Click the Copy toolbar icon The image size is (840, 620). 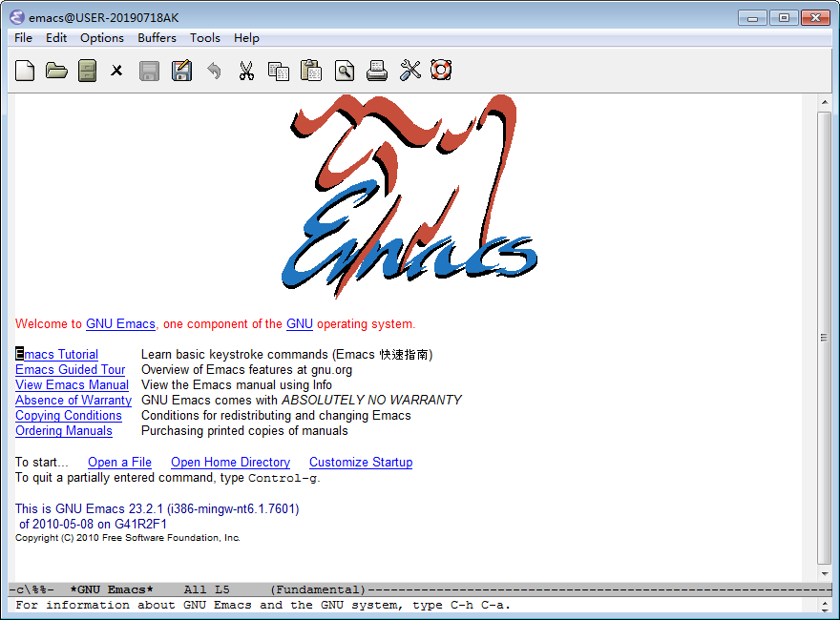(279, 72)
